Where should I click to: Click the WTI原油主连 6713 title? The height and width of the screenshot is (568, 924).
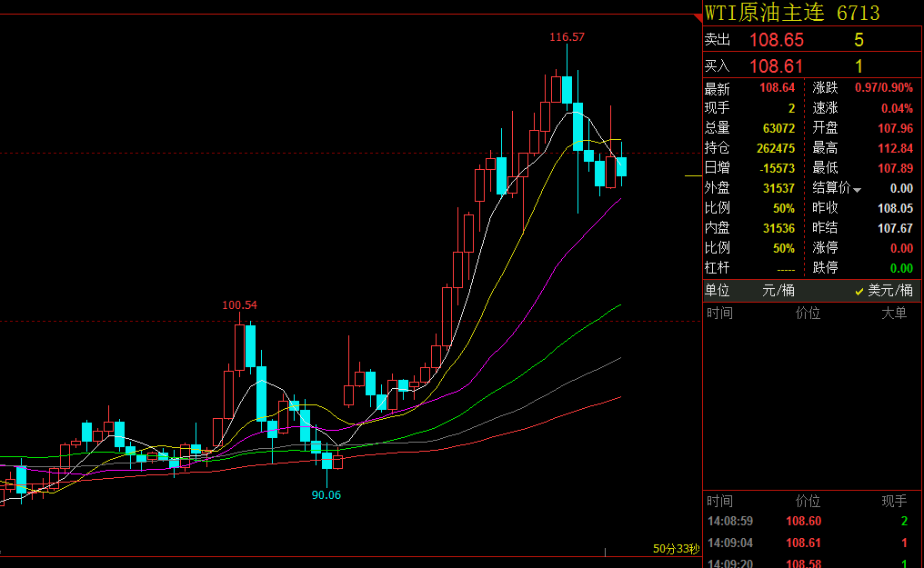(792, 13)
